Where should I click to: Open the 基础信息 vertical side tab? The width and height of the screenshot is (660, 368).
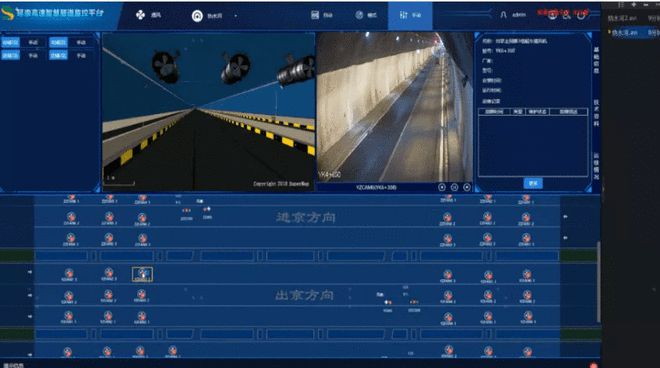pos(596,60)
